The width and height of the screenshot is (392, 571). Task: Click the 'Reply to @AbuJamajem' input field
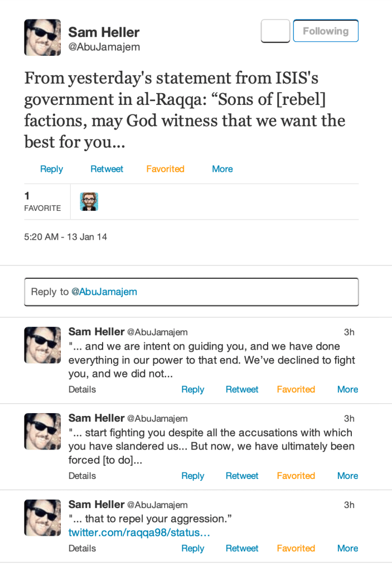click(x=191, y=292)
